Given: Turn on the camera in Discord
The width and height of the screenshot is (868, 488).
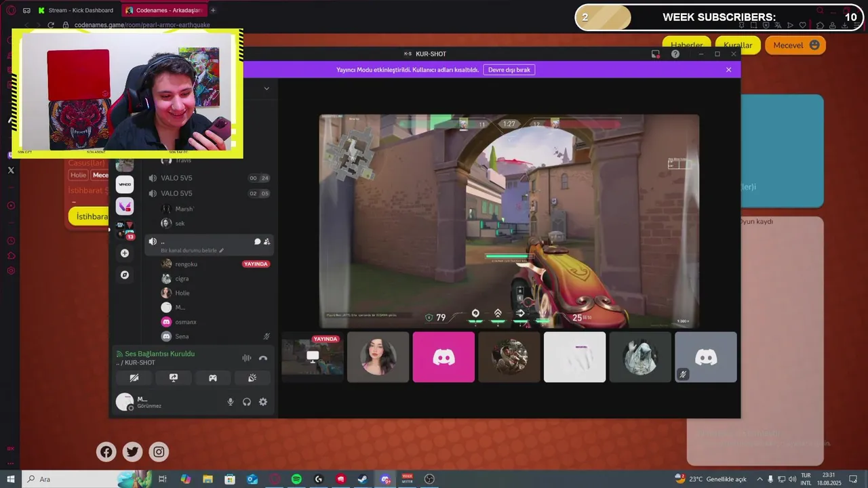Looking at the screenshot, I should (134, 378).
